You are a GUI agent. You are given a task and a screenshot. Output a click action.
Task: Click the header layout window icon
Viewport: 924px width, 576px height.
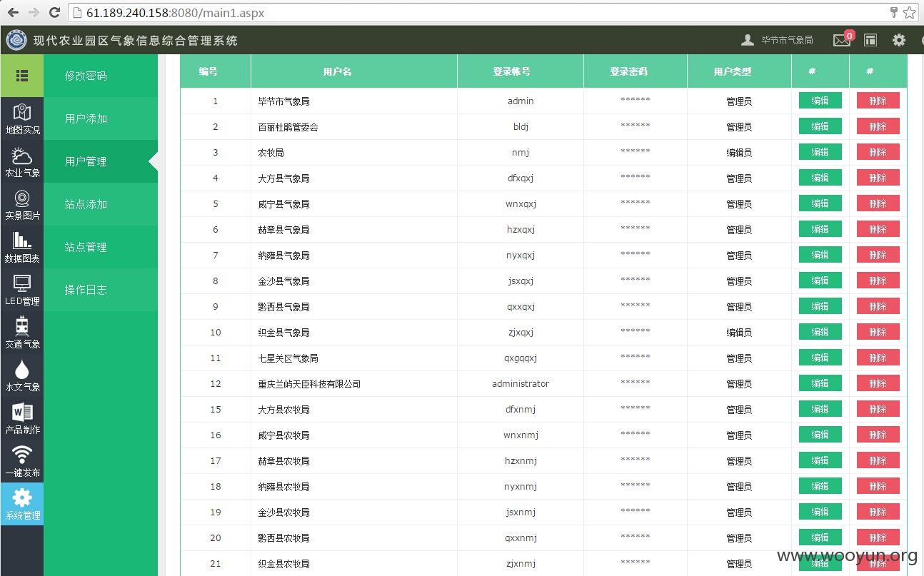pos(870,40)
